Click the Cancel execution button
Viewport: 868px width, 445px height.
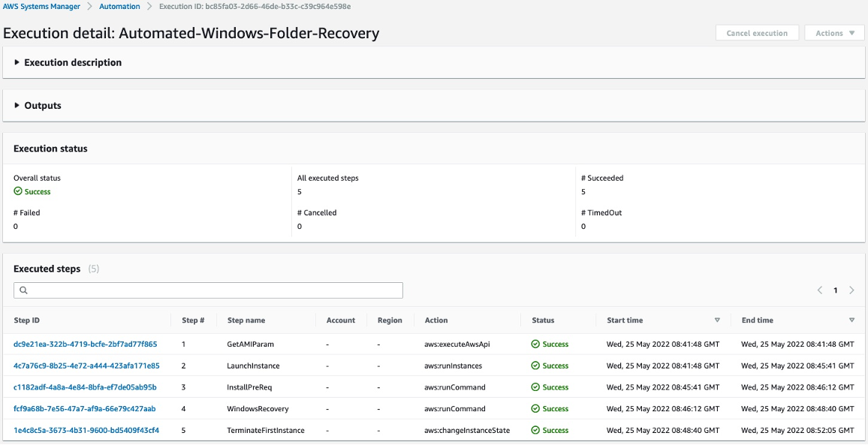[x=757, y=32]
